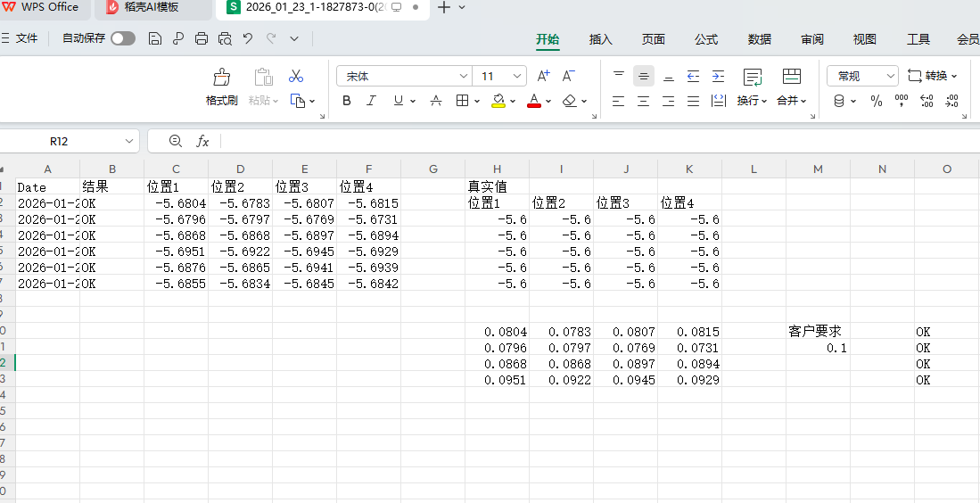Cut selection with the scissors icon
This screenshot has width=980, height=503.
pyautogui.click(x=296, y=76)
